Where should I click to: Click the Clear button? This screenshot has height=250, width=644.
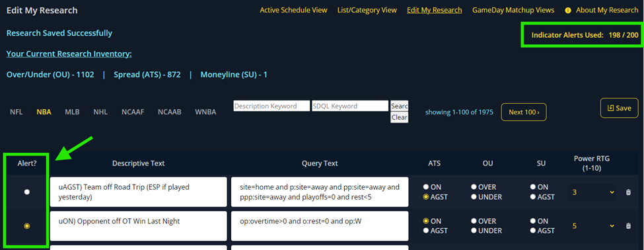pos(399,117)
